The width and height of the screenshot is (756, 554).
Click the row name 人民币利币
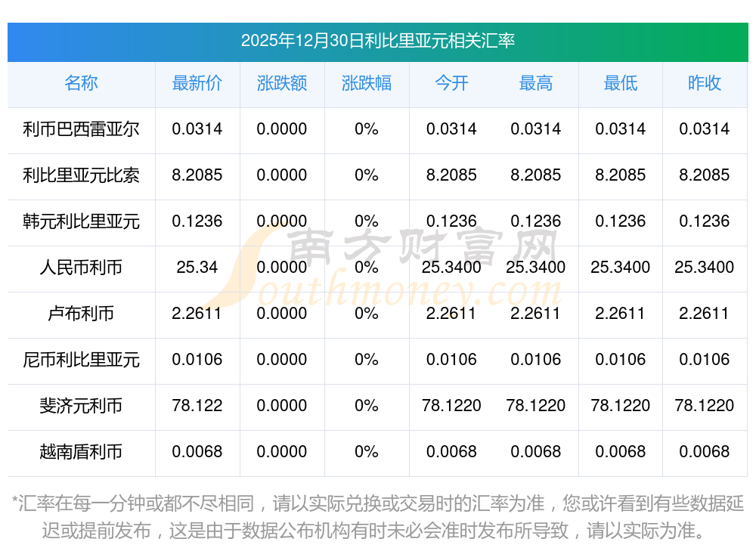[x=81, y=267]
